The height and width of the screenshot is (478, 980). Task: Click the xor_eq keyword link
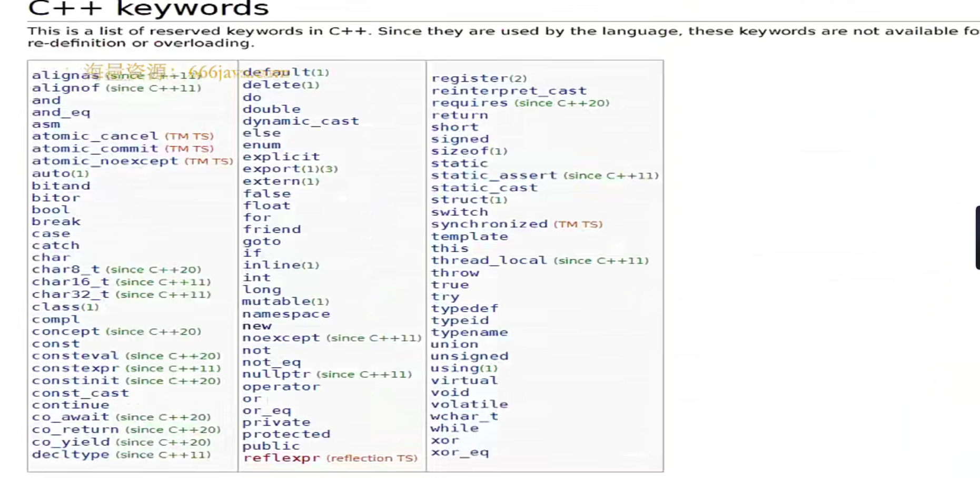point(460,452)
